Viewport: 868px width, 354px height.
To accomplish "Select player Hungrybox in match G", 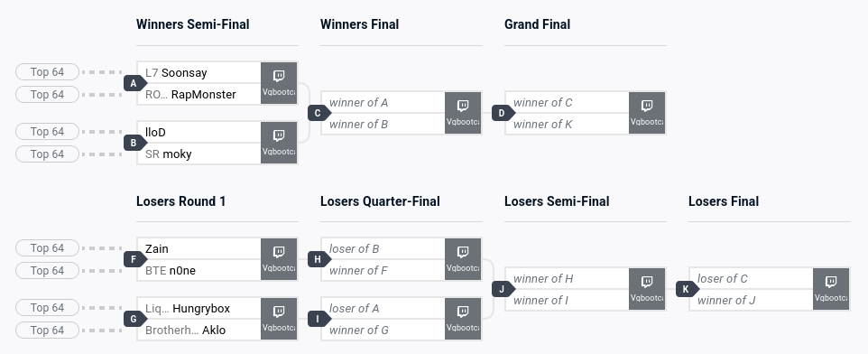I will (201, 309).
